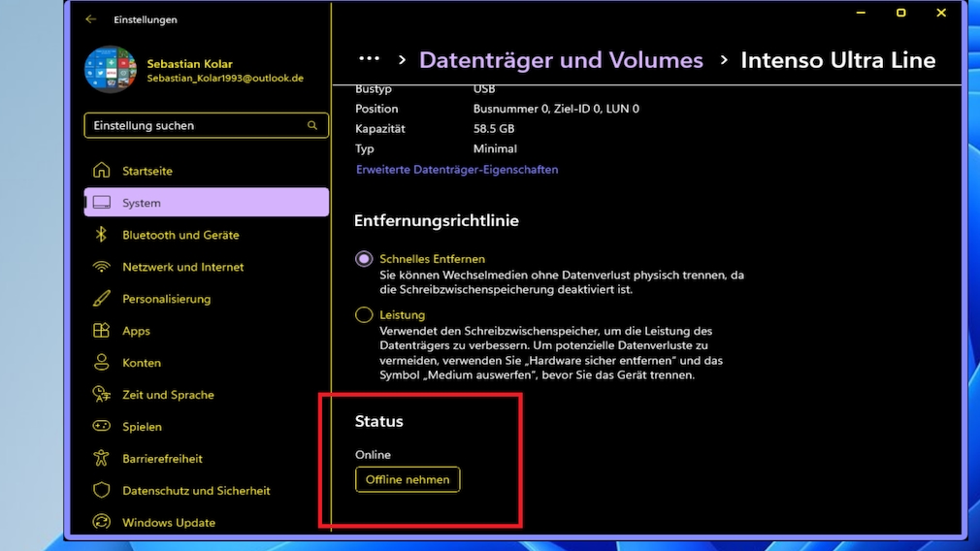Image resolution: width=980 pixels, height=551 pixels.
Task: Click the Typ value Minimal
Action: [495, 148]
